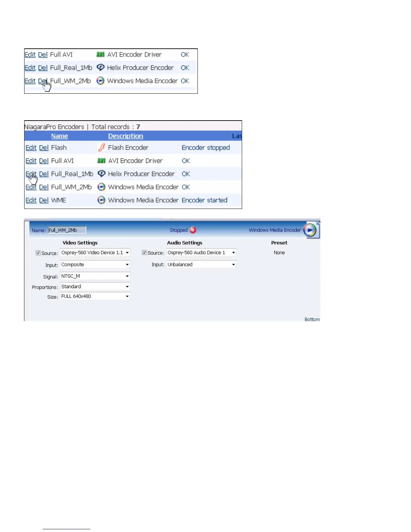The image size is (411, 532).
Task: Click 'Helix Producer Encoder' in the seven-record table
Action: pos(141,174)
